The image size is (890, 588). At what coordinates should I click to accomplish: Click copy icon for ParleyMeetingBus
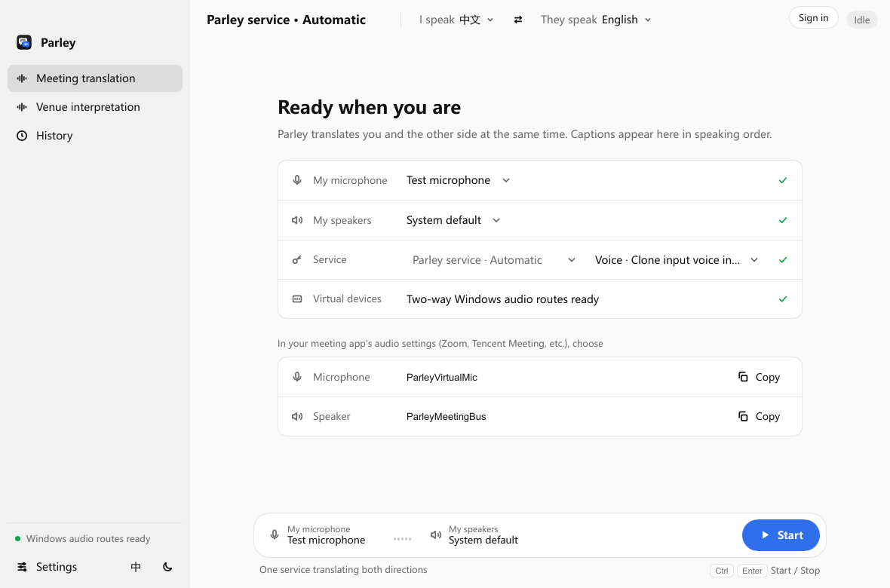[742, 416]
